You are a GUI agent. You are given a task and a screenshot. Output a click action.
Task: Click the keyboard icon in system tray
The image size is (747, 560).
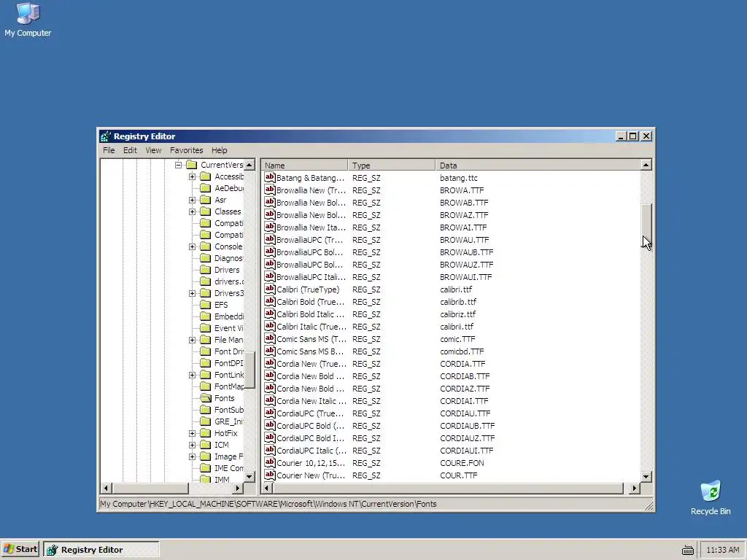[x=687, y=550]
